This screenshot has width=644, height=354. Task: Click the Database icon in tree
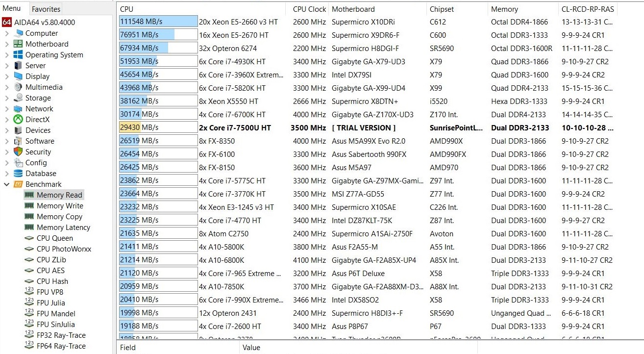[x=19, y=174]
